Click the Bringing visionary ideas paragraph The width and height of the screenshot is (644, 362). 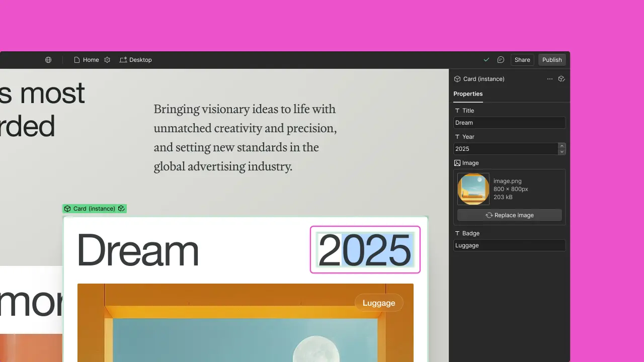(x=245, y=138)
